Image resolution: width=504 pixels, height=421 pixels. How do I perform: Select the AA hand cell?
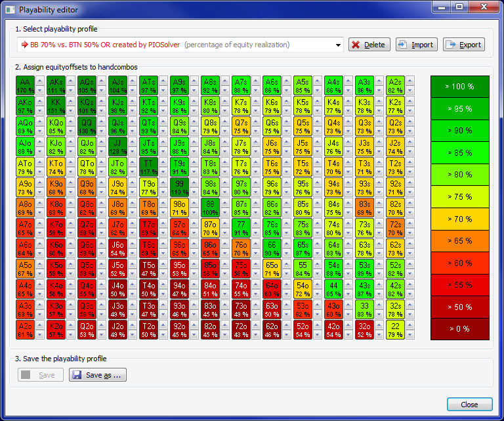[25, 85]
